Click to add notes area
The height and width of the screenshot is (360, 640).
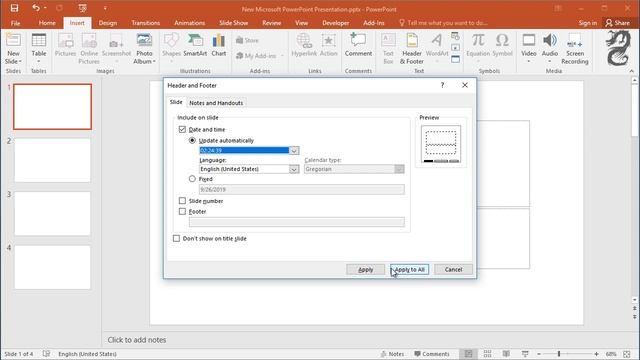[x=137, y=340]
